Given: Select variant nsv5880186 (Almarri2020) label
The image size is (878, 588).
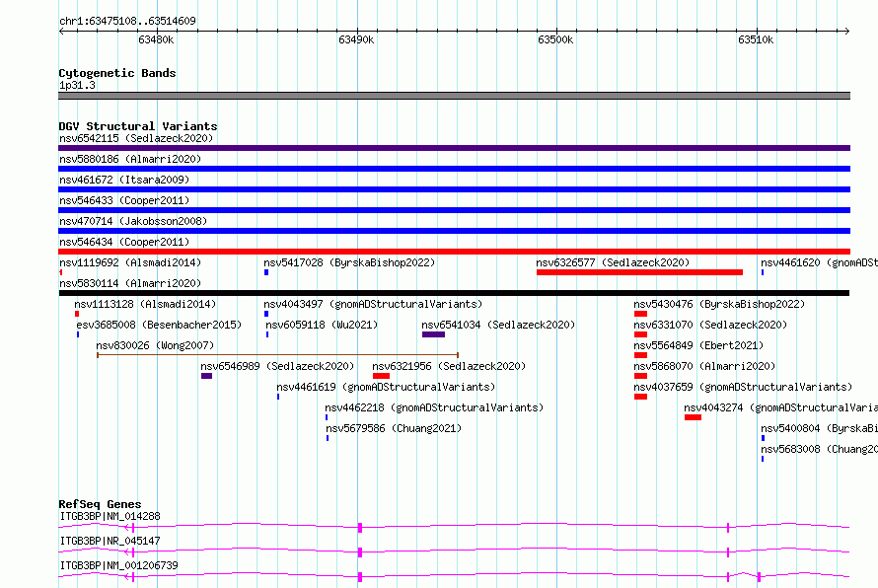Looking at the screenshot, I should pos(130,159).
